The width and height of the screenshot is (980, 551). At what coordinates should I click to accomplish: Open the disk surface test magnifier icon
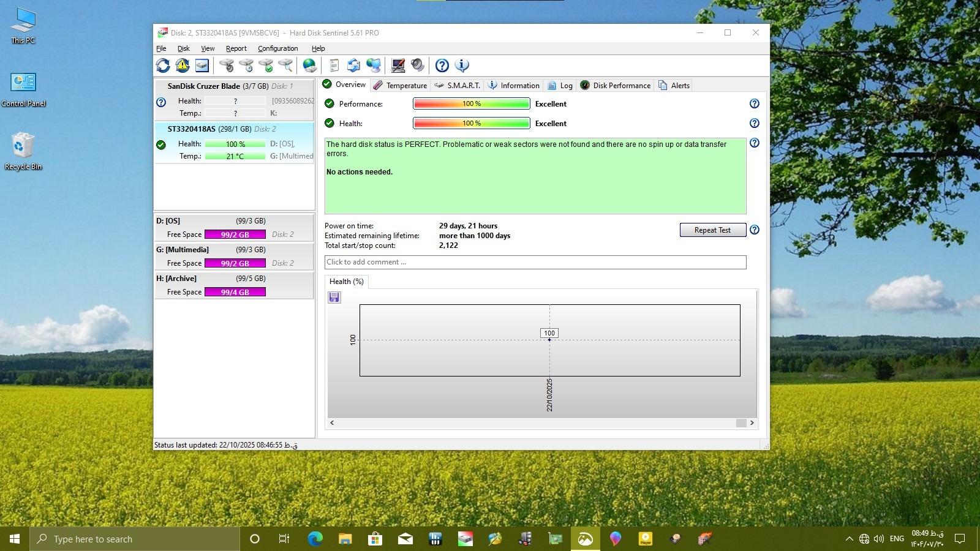click(x=285, y=66)
